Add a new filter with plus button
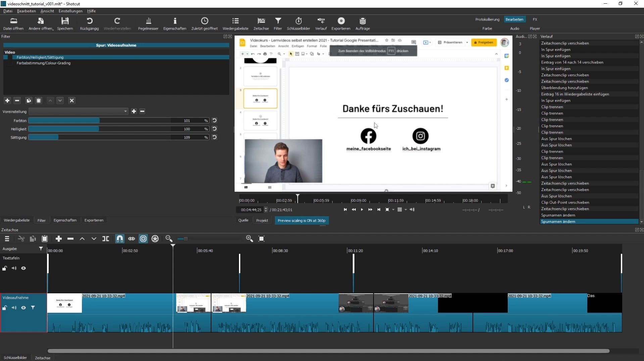Screen dimensions: 644x361 pos(7,101)
